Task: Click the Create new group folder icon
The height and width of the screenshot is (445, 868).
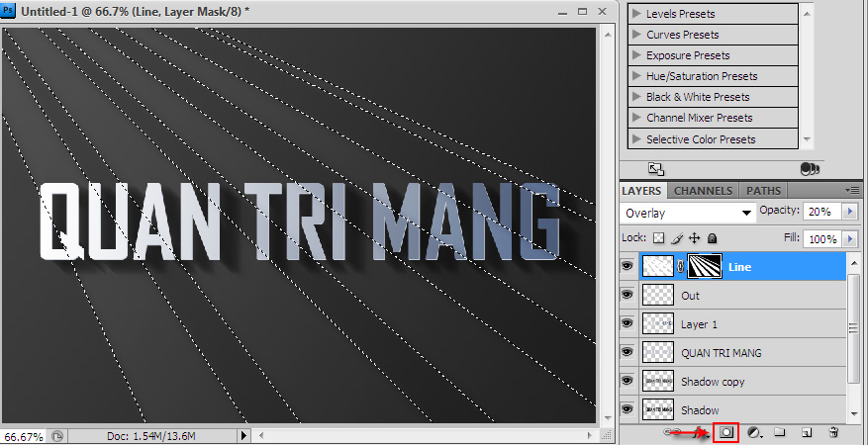Action: pyautogui.click(x=780, y=432)
